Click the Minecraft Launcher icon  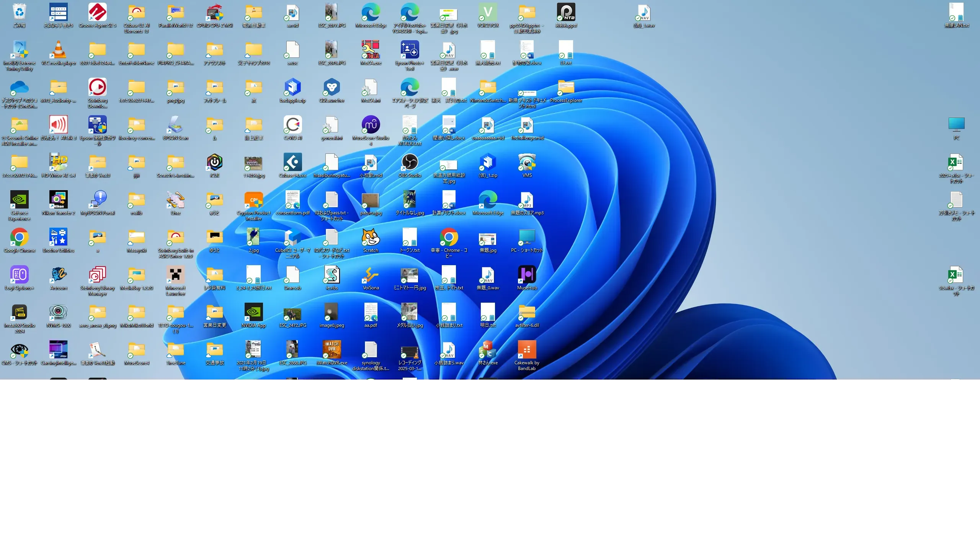[176, 275]
